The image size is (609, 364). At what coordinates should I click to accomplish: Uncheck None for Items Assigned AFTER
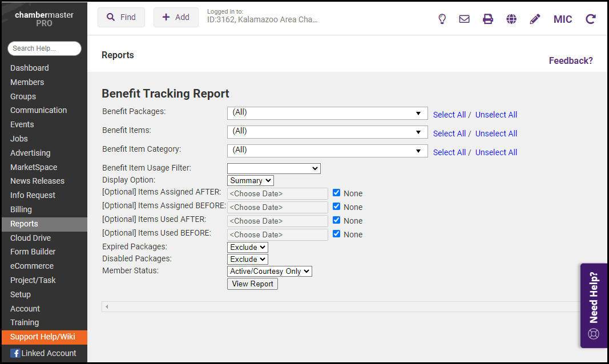click(337, 193)
